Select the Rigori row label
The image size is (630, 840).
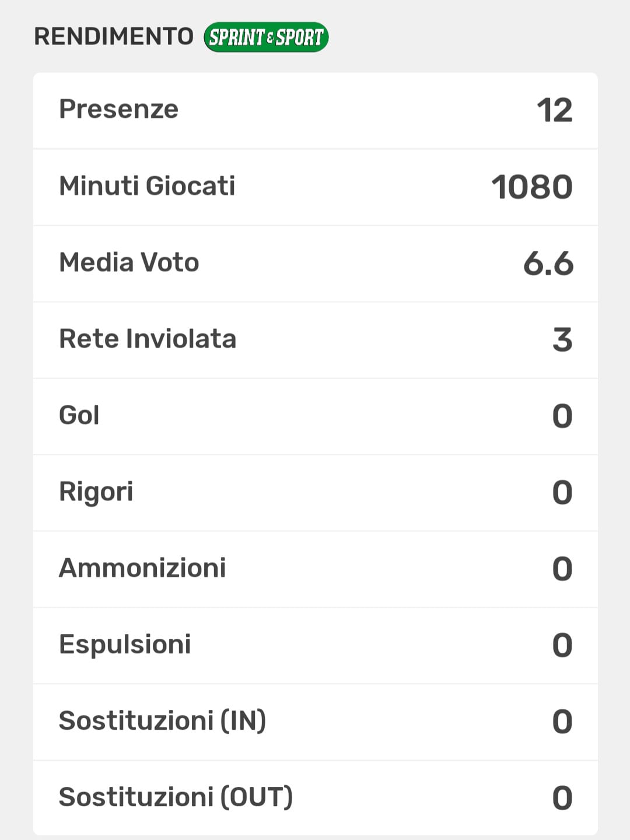[x=96, y=492]
